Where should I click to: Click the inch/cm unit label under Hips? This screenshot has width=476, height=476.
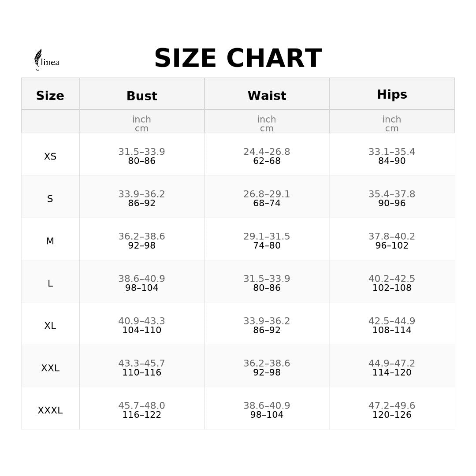coord(392,124)
